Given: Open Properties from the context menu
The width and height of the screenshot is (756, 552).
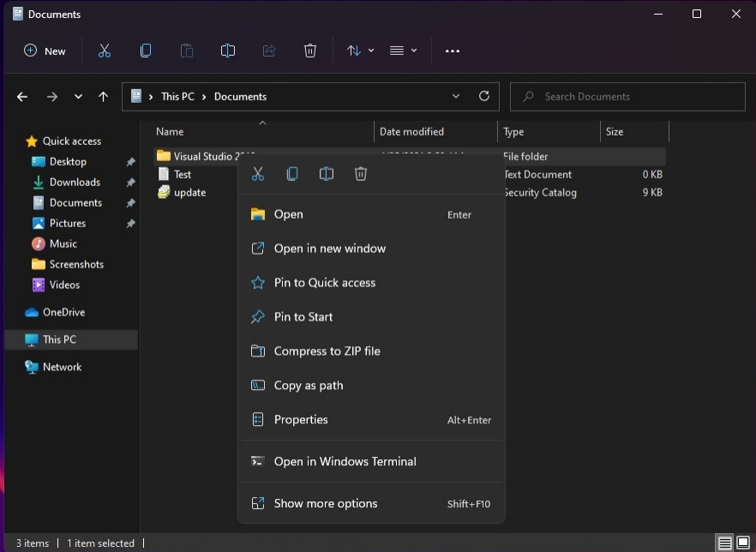Looking at the screenshot, I should click(371, 420).
